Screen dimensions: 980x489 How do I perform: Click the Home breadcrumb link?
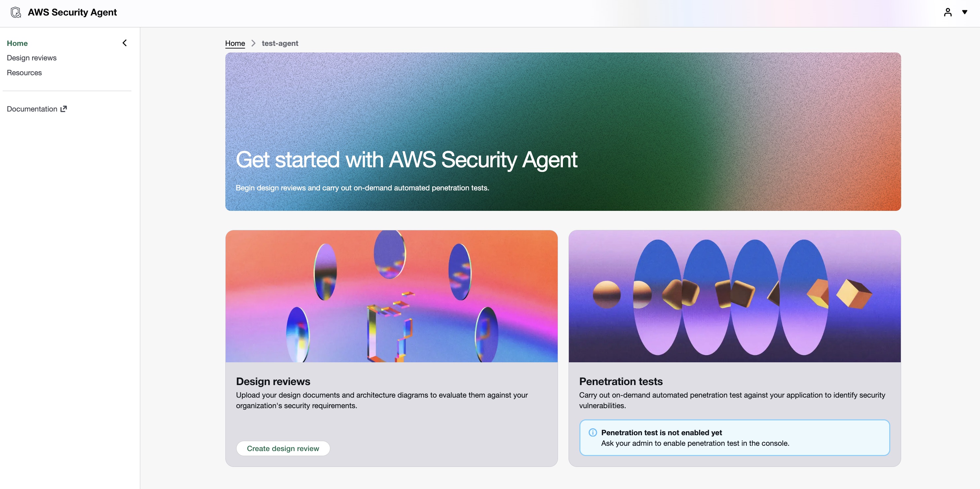(x=235, y=43)
